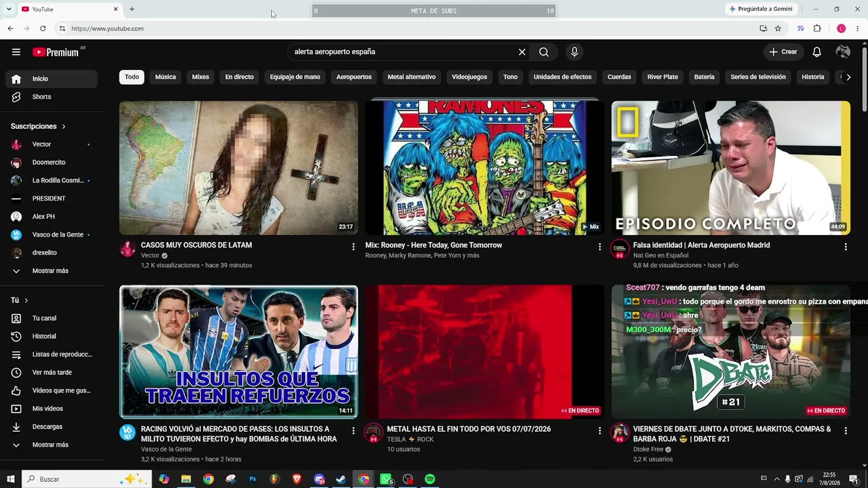Expand Mostrar más under Descargas
Image resolution: width=868 pixels, height=488 pixels.
click(x=52, y=445)
